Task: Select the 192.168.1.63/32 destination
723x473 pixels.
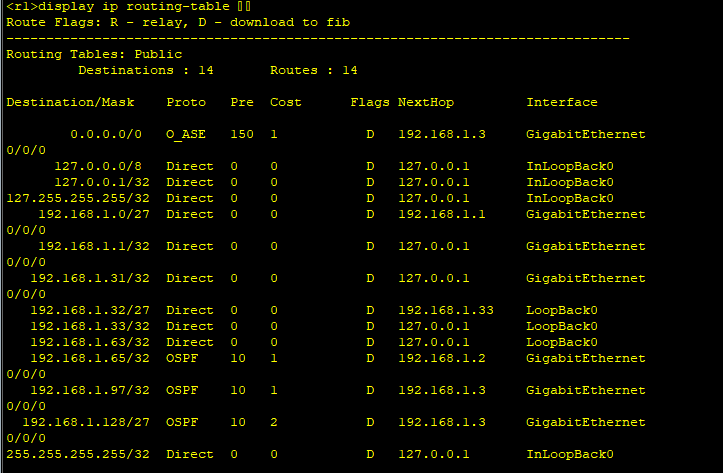Action: (90, 342)
